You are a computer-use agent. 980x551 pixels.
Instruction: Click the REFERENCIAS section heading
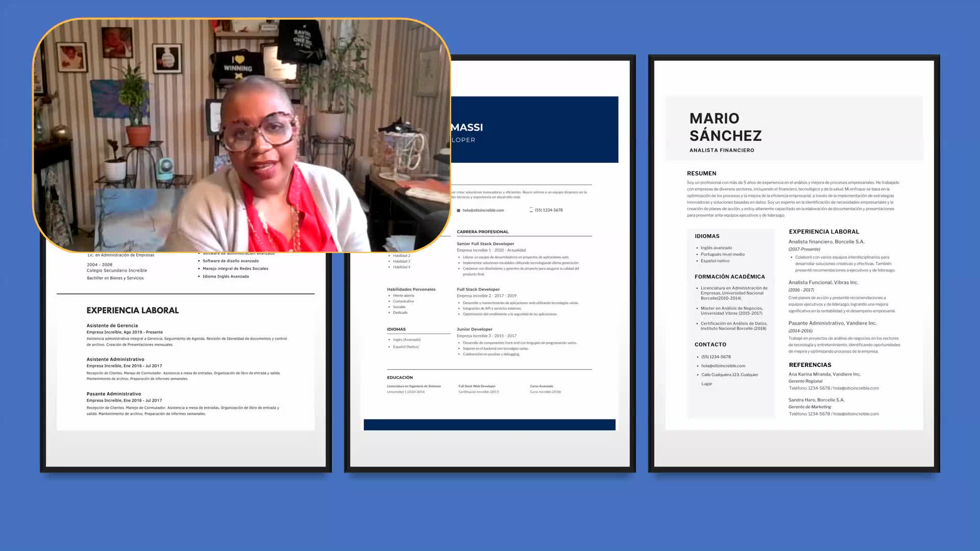click(810, 365)
